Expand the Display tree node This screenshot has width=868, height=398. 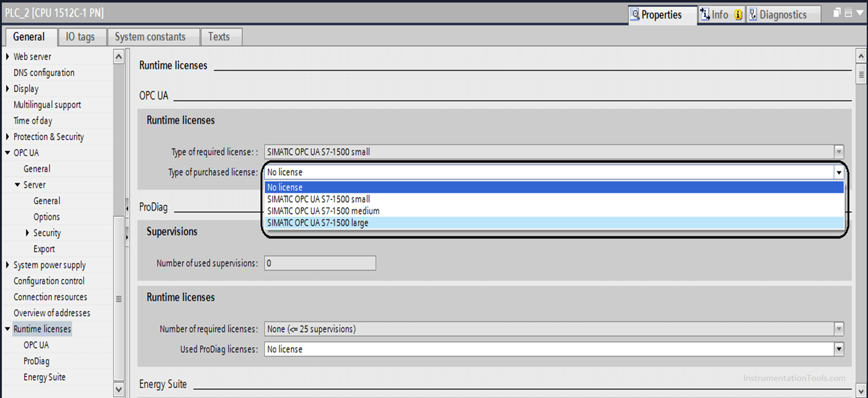tap(7, 89)
